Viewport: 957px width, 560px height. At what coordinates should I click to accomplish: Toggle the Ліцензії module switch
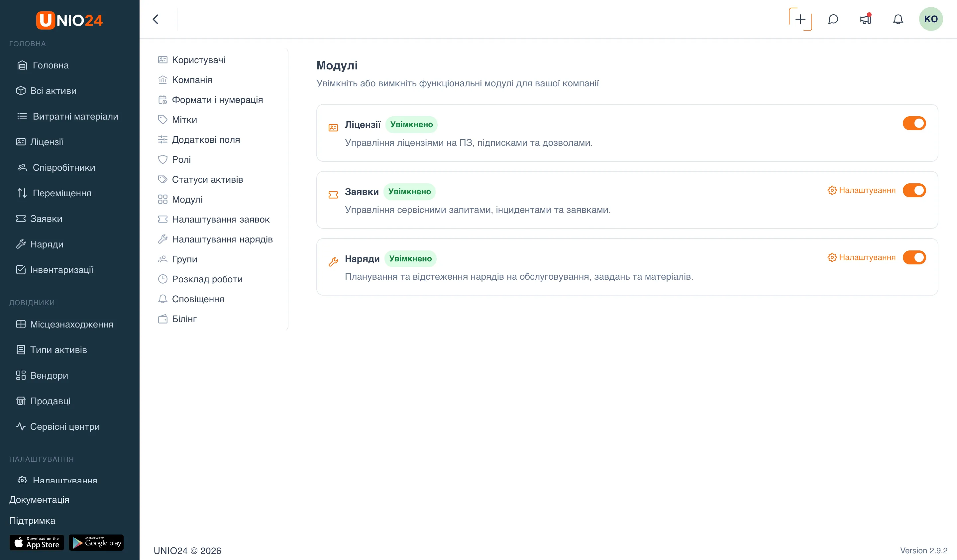pos(914,123)
